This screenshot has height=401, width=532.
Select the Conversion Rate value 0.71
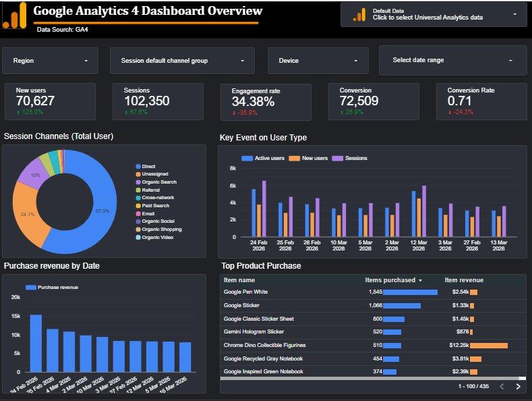(x=459, y=101)
